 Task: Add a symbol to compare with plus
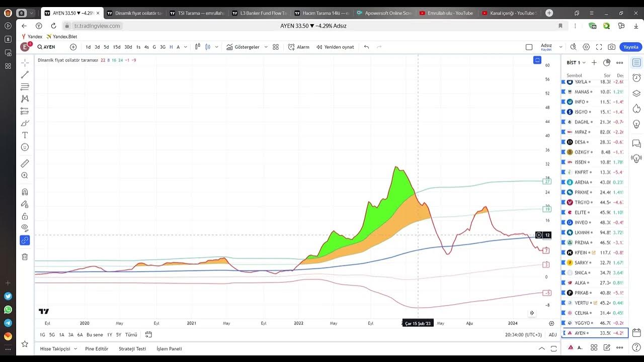point(73,47)
